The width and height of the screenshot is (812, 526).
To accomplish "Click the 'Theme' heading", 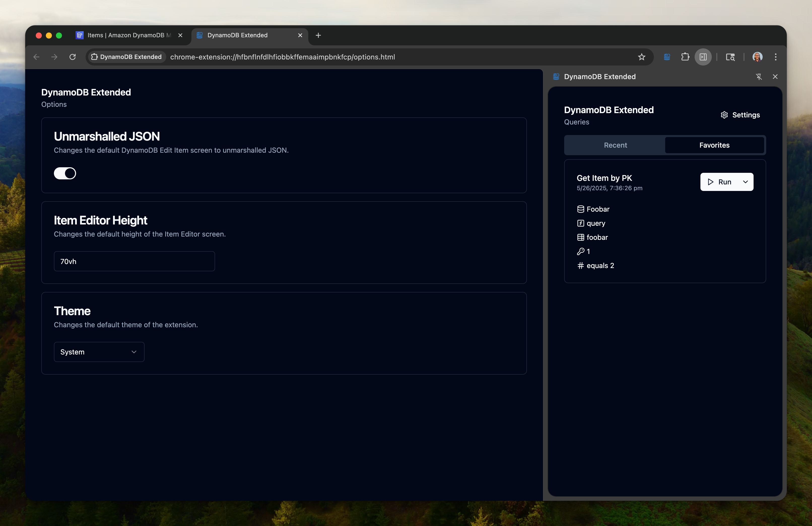I will (72, 311).
